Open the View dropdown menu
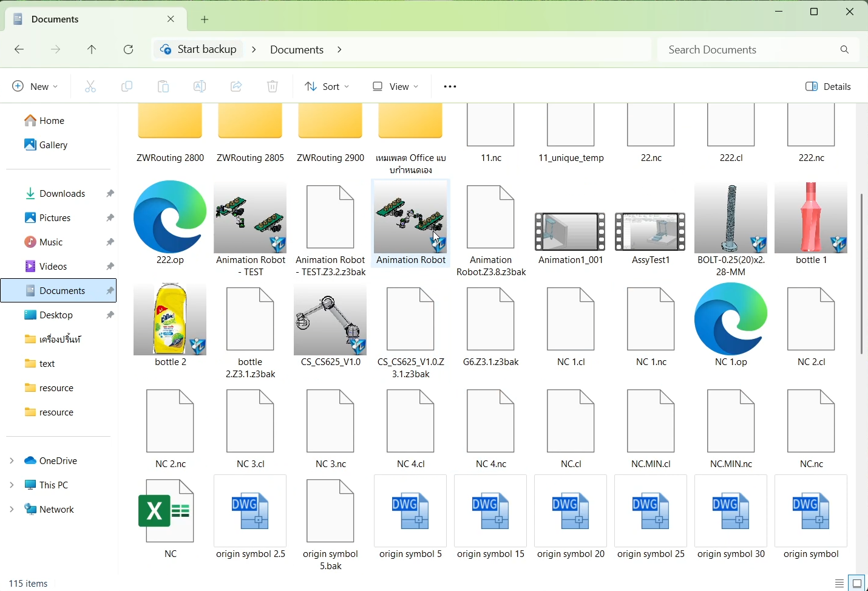Screen dimensions: 868x591 pos(396,87)
